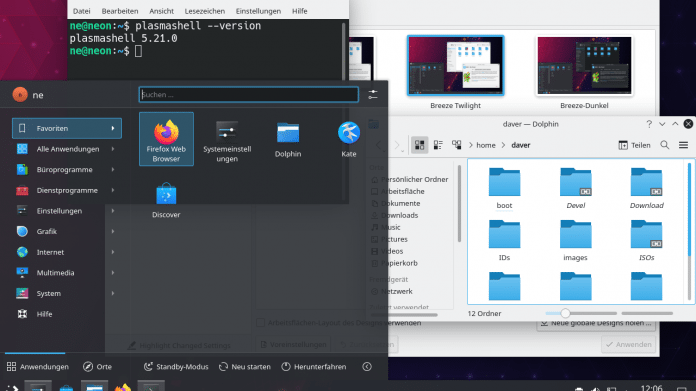The image size is (696, 391).
Task: Select Persönlicher Ordner in Dolphin places
Action: 410,179
